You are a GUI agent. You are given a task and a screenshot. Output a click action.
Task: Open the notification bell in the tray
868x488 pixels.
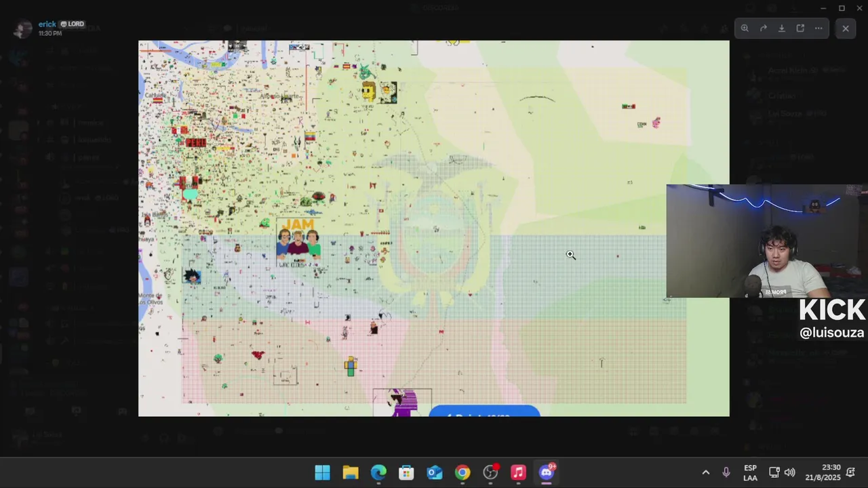(850, 472)
